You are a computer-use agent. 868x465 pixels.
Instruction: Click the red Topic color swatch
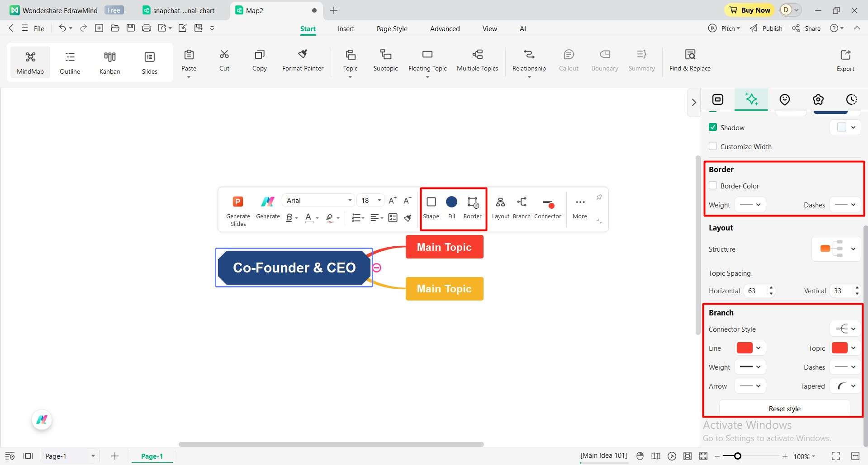[840, 348]
